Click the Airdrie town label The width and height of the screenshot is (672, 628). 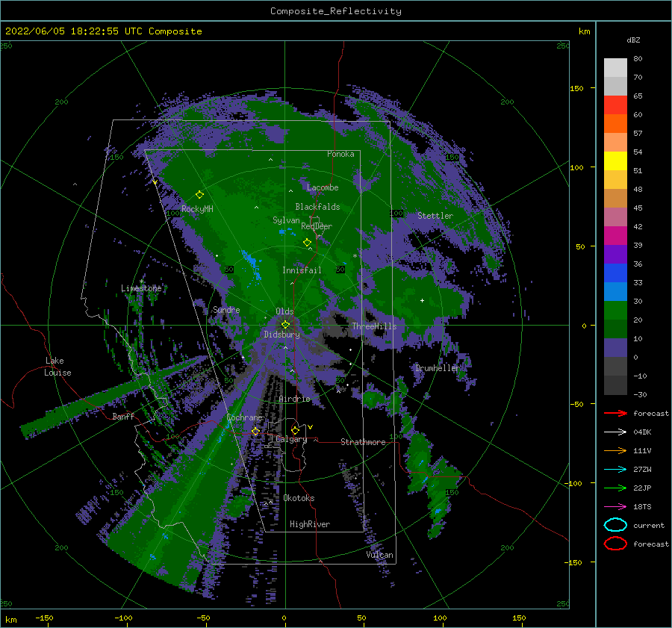pos(294,399)
